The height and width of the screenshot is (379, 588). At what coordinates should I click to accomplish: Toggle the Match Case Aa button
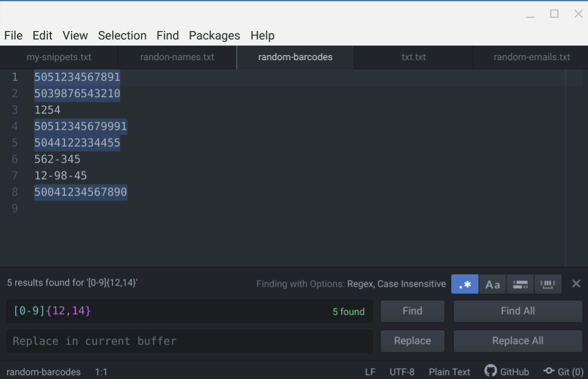click(x=492, y=284)
